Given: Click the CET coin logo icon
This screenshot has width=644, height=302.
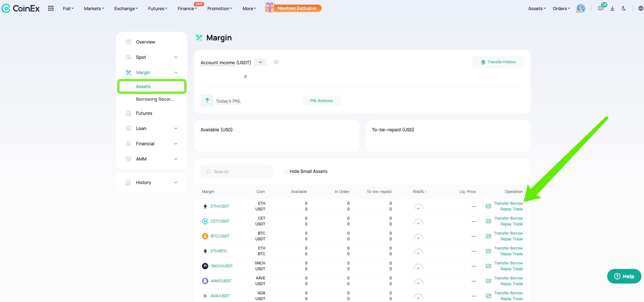Looking at the screenshot, I should tap(205, 221).
